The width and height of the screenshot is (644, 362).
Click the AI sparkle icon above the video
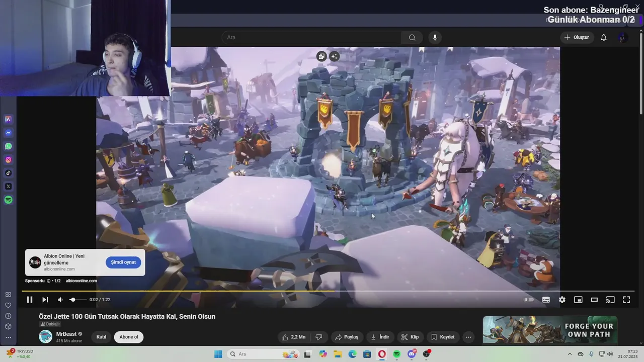click(335, 56)
